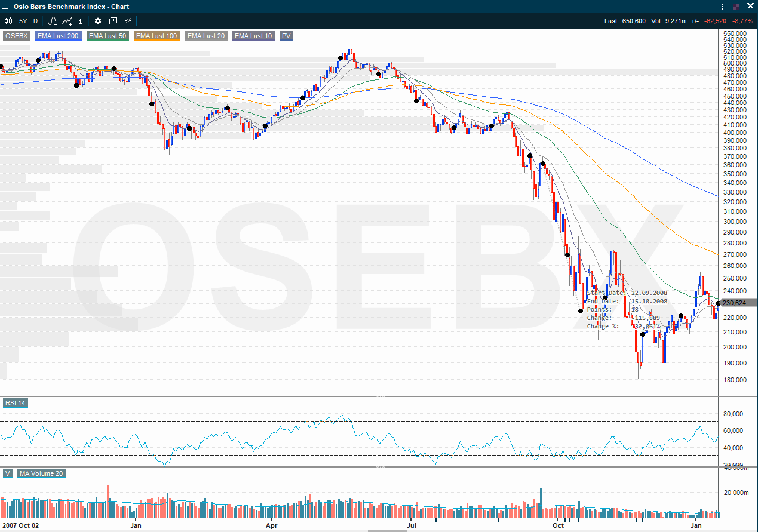Toggle the EMA Last 100 indicator label

pyautogui.click(x=156, y=36)
